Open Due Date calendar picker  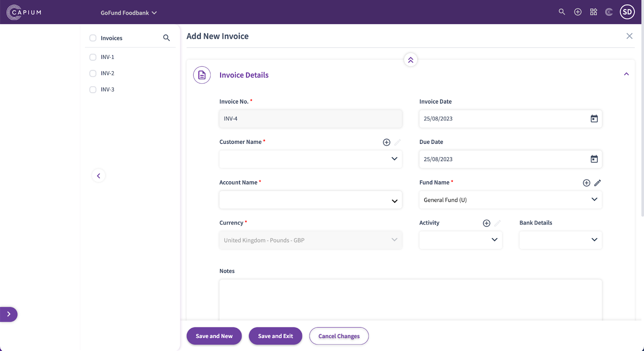(x=594, y=159)
